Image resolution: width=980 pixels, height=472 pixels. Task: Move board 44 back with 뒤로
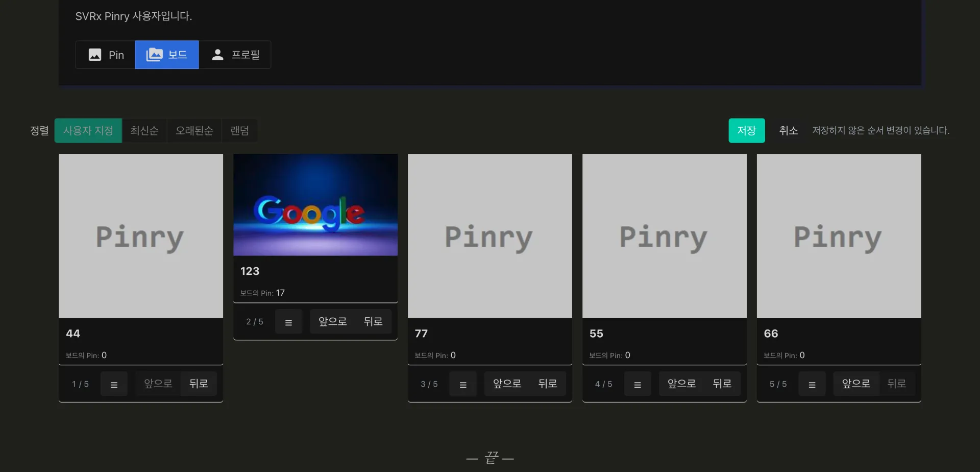pos(199,384)
